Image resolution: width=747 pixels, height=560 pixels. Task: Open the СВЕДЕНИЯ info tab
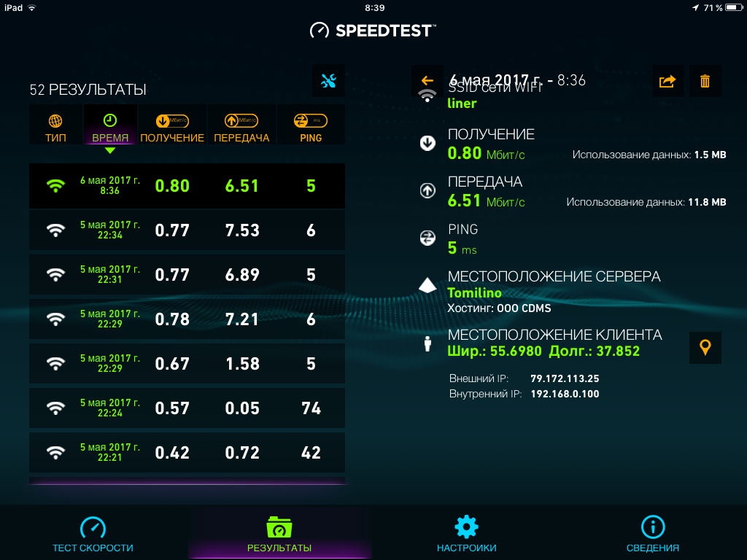point(653,534)
